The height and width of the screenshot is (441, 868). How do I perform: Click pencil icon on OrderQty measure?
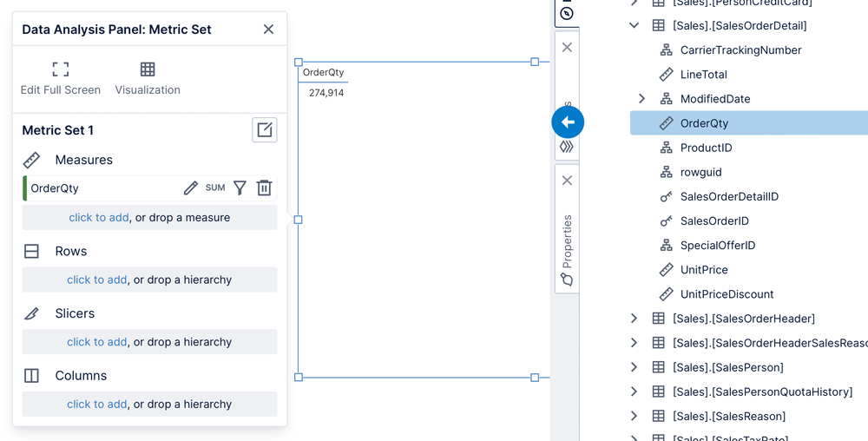pyautogui.click(x=190, y=188)
